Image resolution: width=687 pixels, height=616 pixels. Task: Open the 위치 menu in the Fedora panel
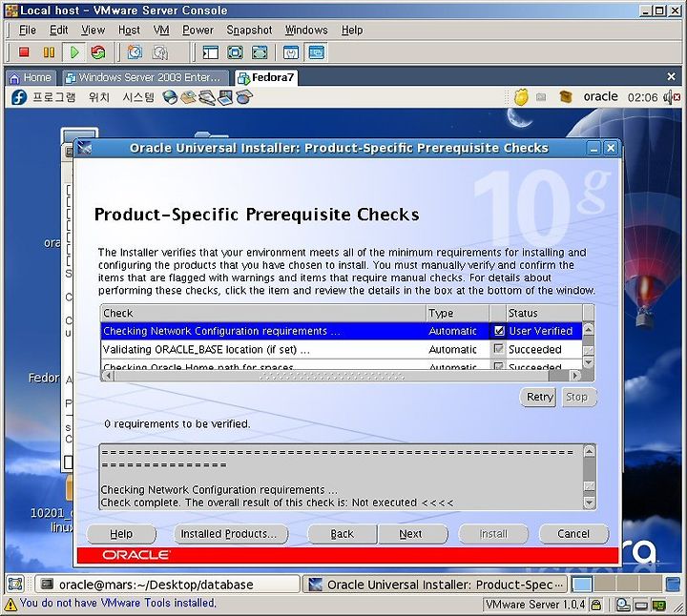tap(99, 96)
